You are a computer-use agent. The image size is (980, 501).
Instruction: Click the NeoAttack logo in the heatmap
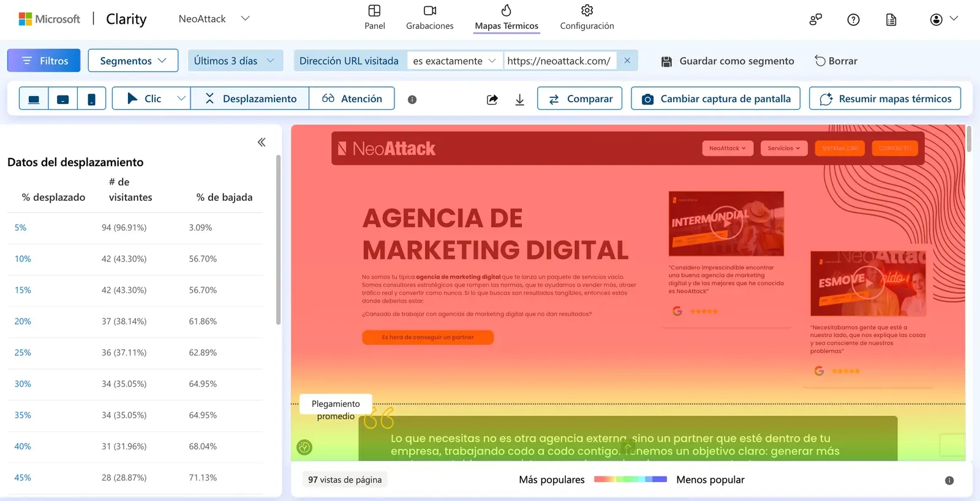click(x=386, y=148)
